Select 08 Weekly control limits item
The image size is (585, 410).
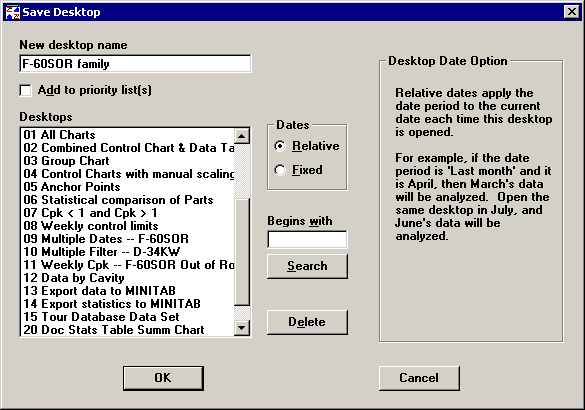pos(128,226)
